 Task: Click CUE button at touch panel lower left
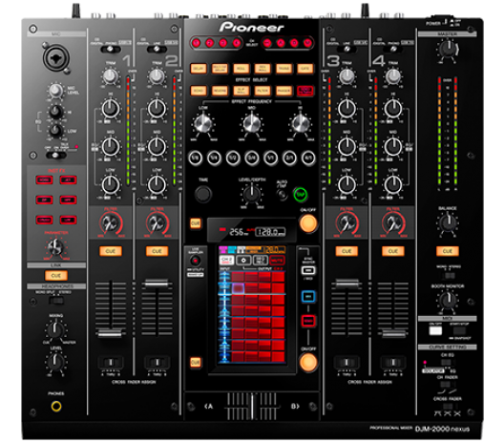coord(196,362)
